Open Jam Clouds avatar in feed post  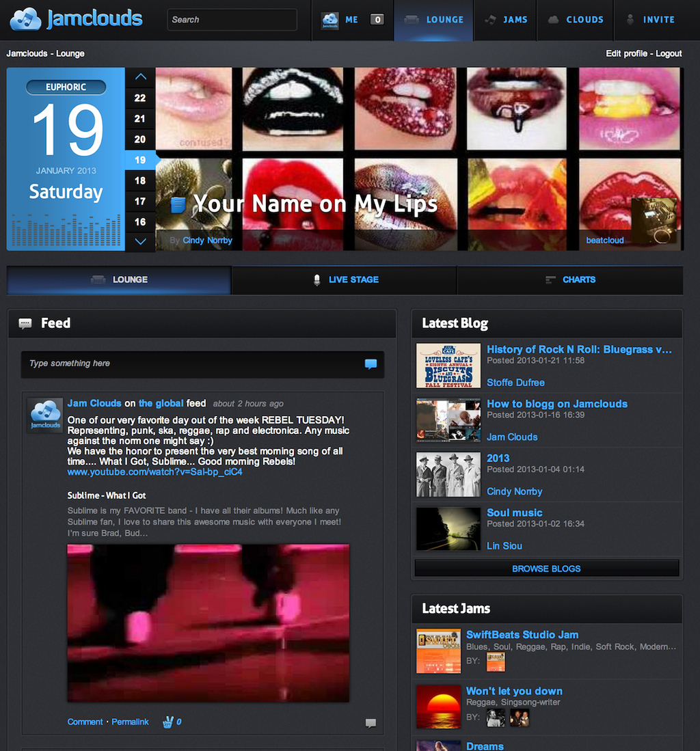[x=45, y=415]
